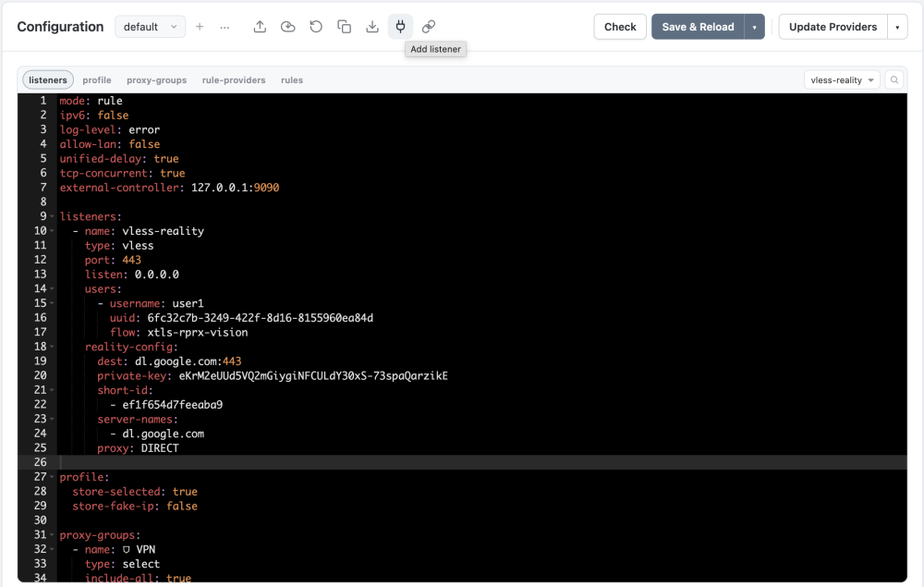This screenshot has height=587, width=924.
Task: Click the revert arrow icon
Action: 316,27
